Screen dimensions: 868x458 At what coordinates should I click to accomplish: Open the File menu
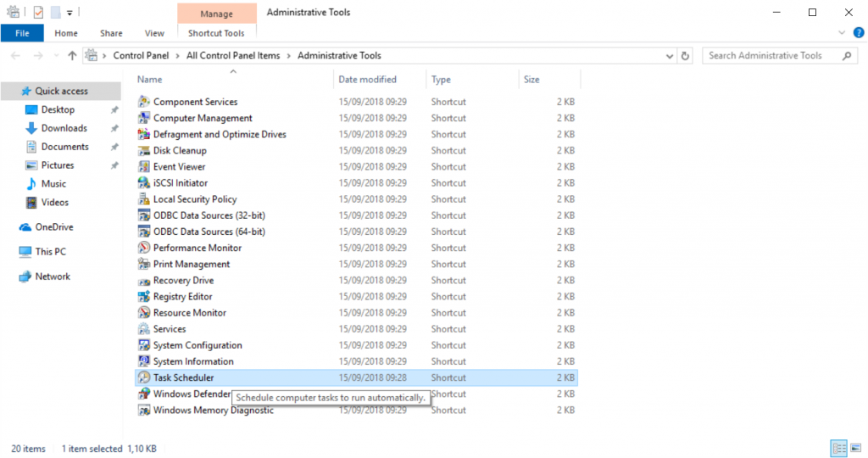[x=22, y=33]
